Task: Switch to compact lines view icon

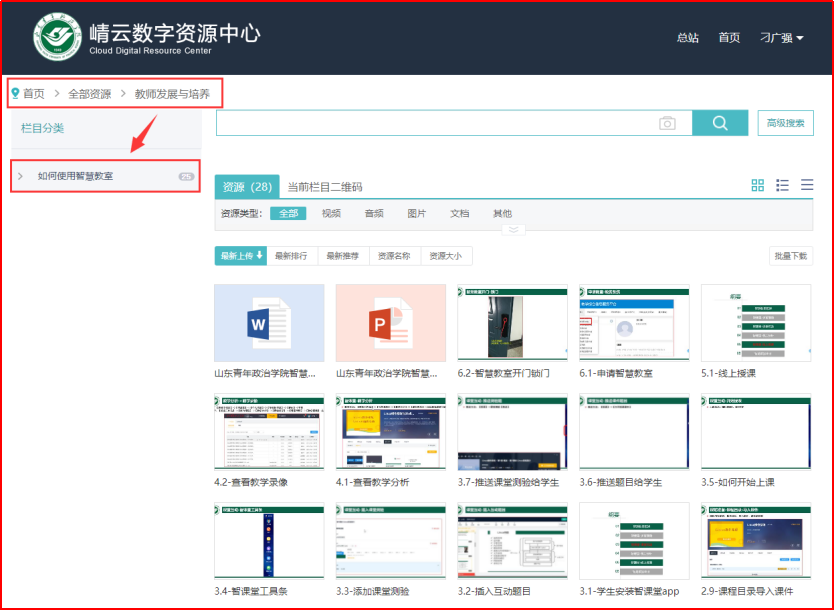Action: pos(807,186)
